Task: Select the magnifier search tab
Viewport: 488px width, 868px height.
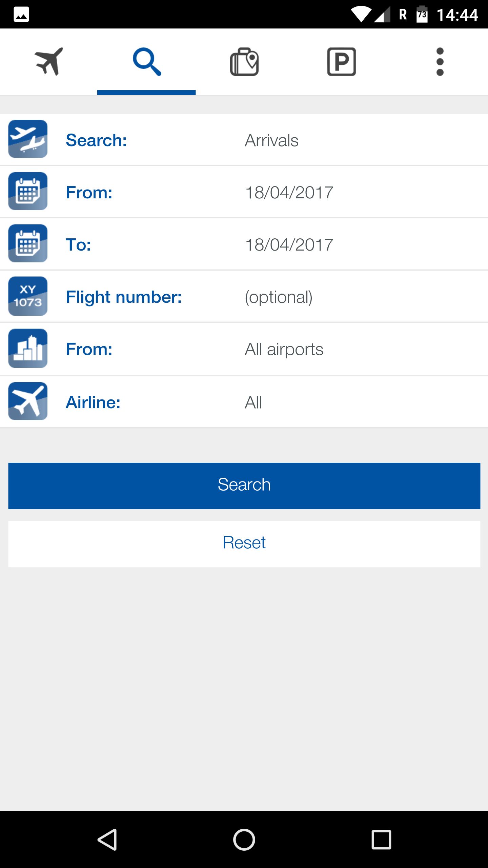Action: (x=146, y=62)
